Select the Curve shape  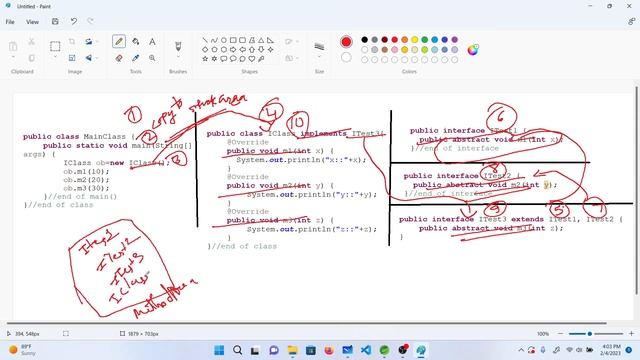[214, 40]
